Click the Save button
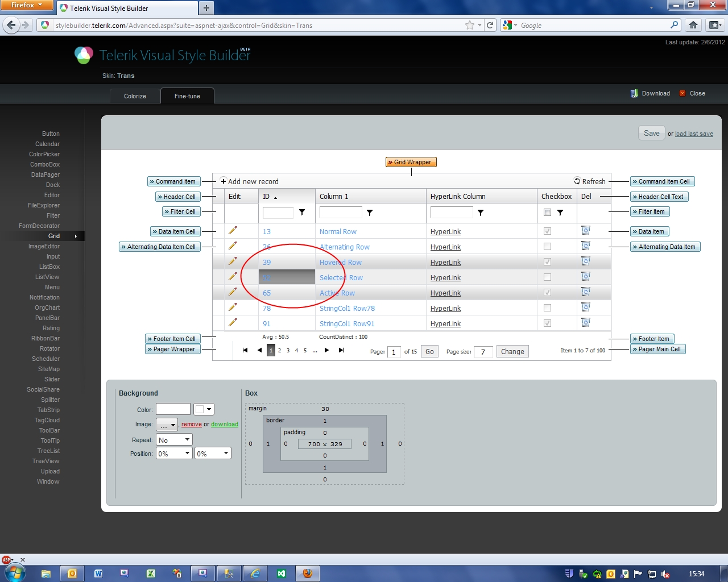This screenshot has height=582, width=728. [652, 133]
